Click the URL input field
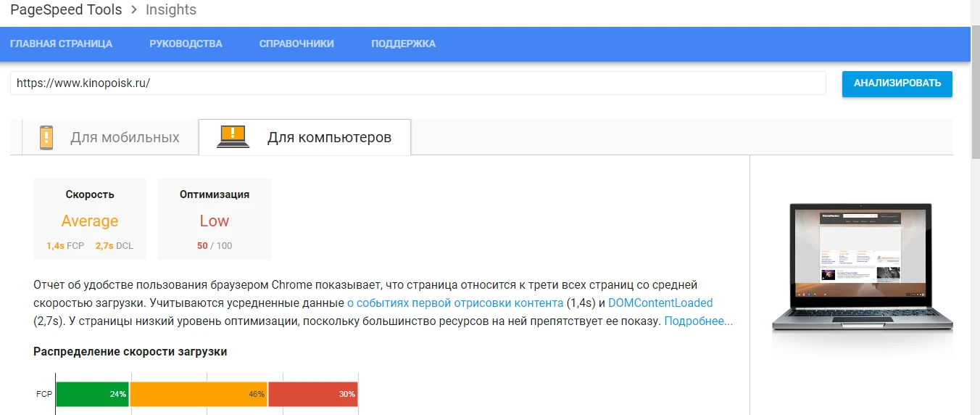980x415 pixels. tap(418, 83)
